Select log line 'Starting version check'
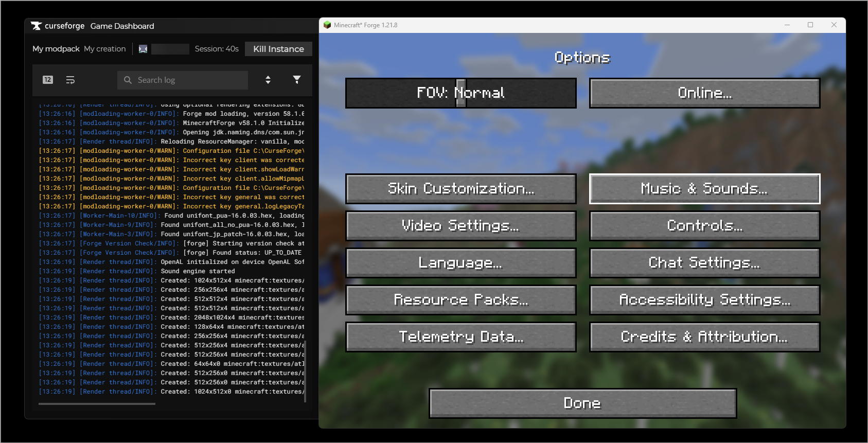 [x=172, y=243]
